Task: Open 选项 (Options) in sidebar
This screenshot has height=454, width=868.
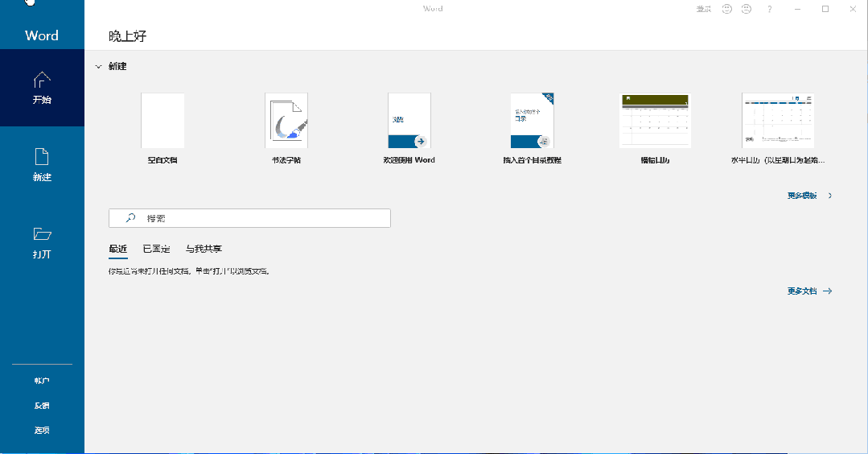Action: tap(42, 430)
